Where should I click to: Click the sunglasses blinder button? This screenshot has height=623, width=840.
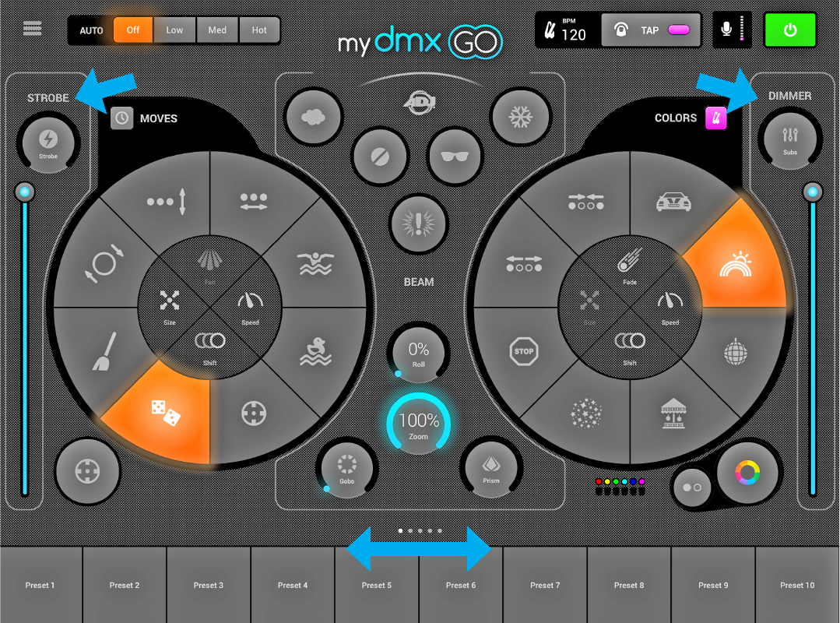click(x=455, y=157)
